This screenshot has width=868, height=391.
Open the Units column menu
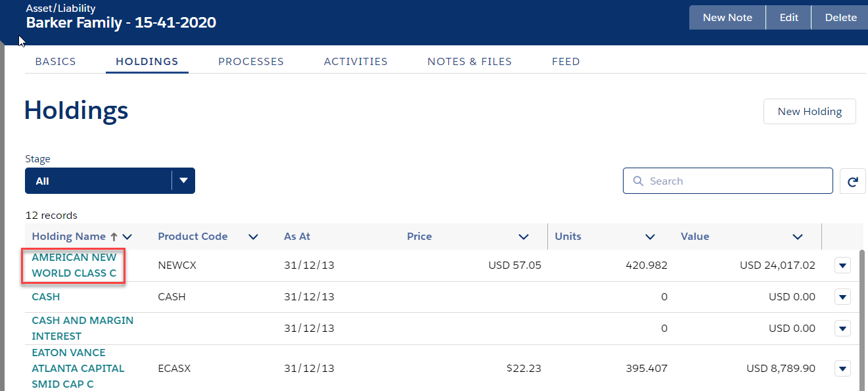tap(650, 237)
